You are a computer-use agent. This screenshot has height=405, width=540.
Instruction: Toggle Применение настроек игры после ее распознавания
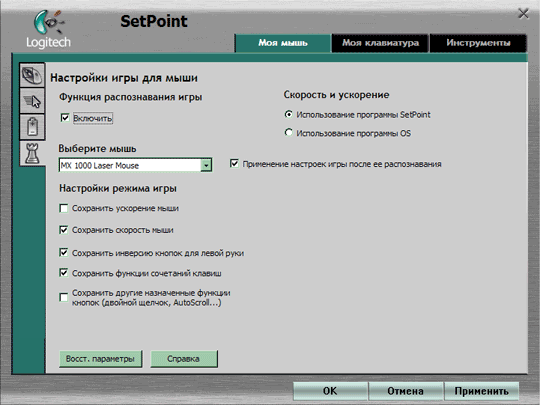[x=234, y=164]
